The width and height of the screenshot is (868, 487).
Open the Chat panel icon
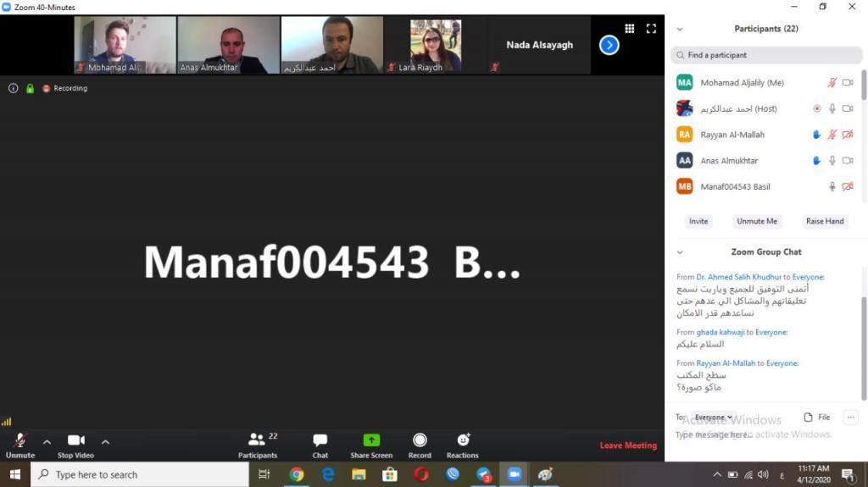320,440
